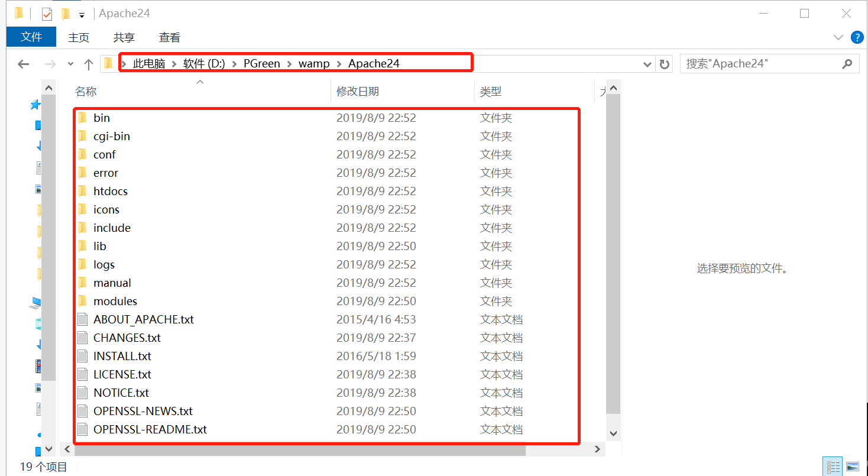This screenshot has width=868, height=476.
Task: Select the LICENSE.txt file name
Action: (x=122, y=374)
